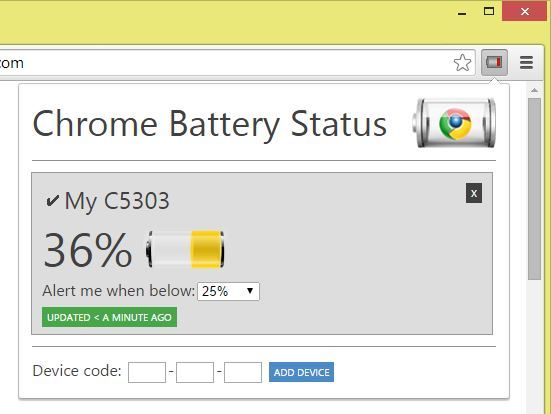Open the alert threshold 25% dropdown
The image size is (551, 414).
pyautogui.click(x=228, y=291)
